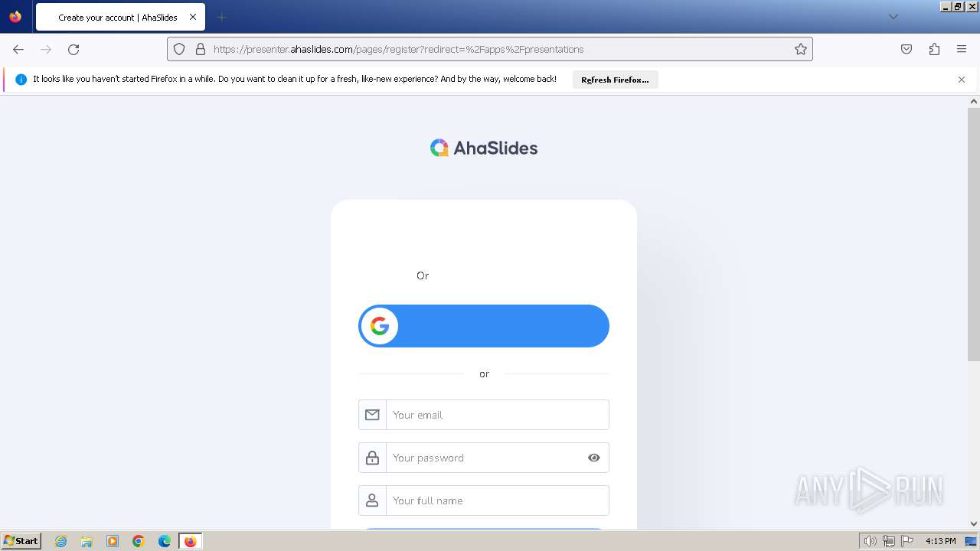980x551 pixels.
Task: Focus the Your password input field
Action: point(484,458)
